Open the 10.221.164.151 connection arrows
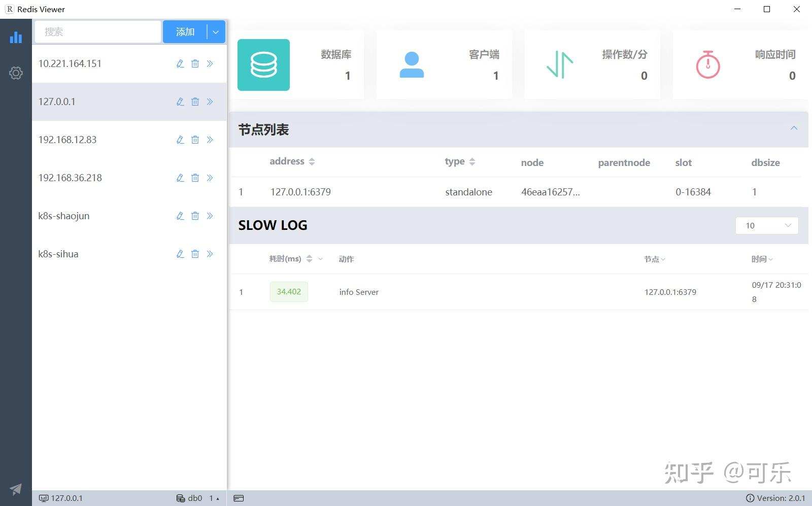This screenshot has width=812, height=506. point(210,63)
